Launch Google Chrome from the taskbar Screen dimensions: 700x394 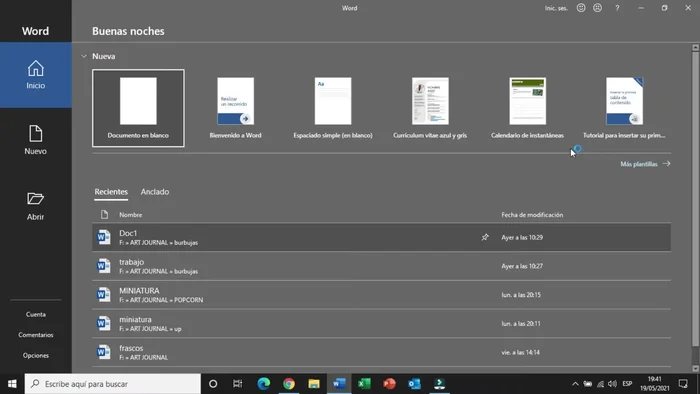(289, 384)
